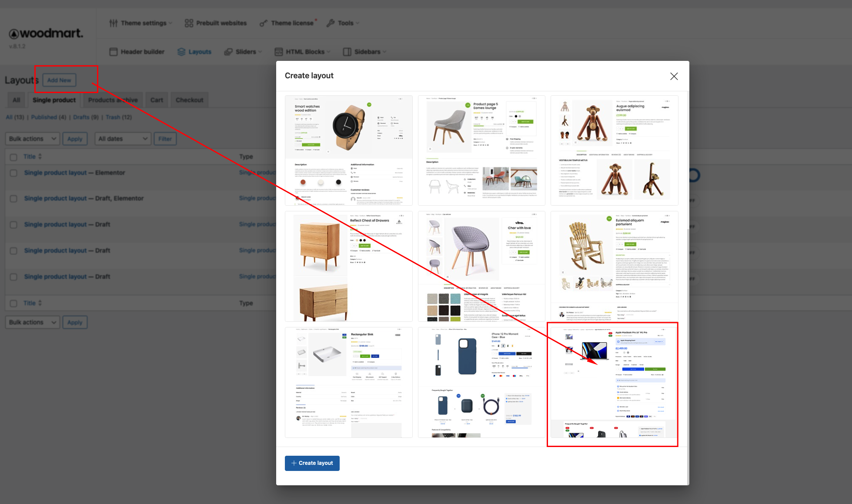Choose the Reflect Chest of Drawers template
852x504 pixels.
click(x=349, y=267)
